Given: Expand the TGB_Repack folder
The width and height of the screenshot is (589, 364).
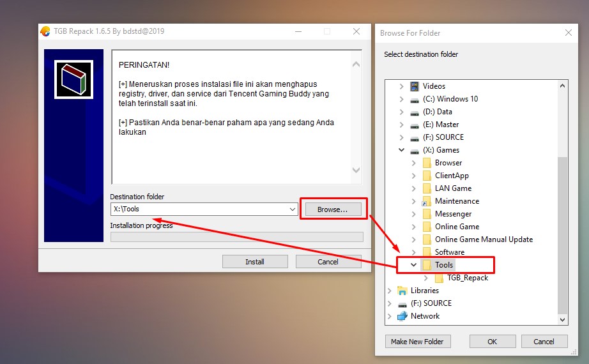Looking at the screenshot, I should coord(426,278).
